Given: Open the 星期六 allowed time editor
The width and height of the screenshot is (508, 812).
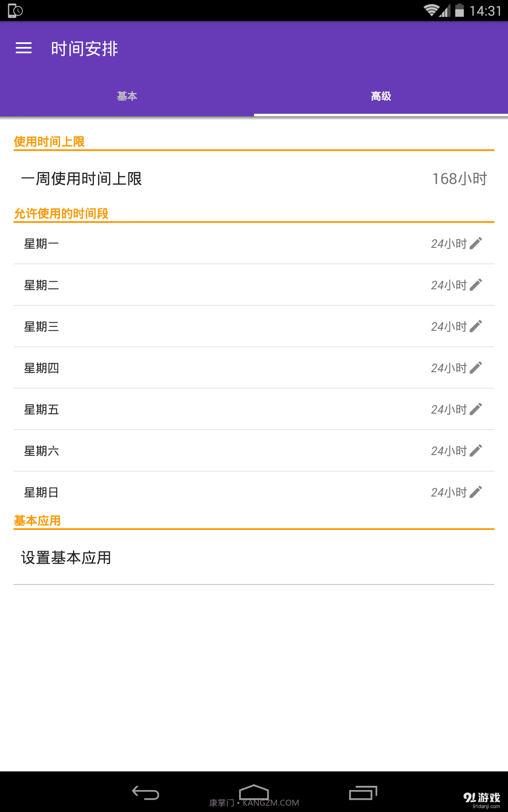Looking at the screenshot, I should pyautogui.click(x=478, y=450).
